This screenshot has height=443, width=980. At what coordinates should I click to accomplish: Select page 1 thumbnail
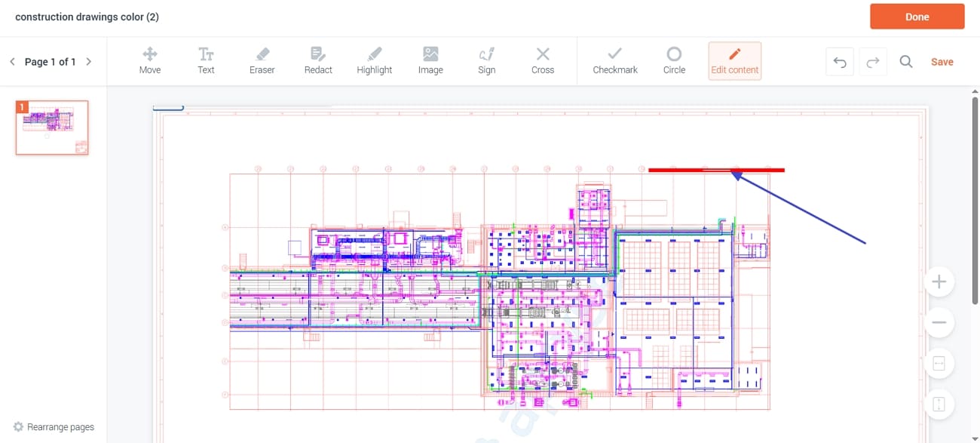[x=52, y=128]
